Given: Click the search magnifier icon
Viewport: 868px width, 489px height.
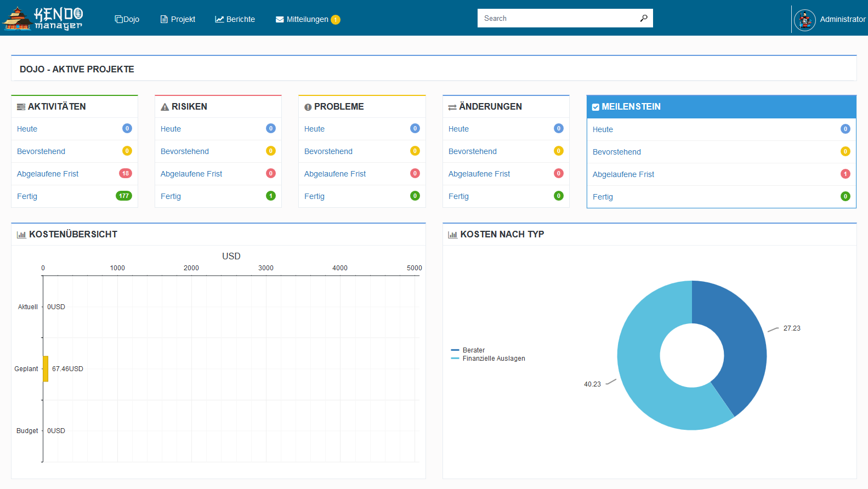Looking at the screenshot, I should point(644,18).
